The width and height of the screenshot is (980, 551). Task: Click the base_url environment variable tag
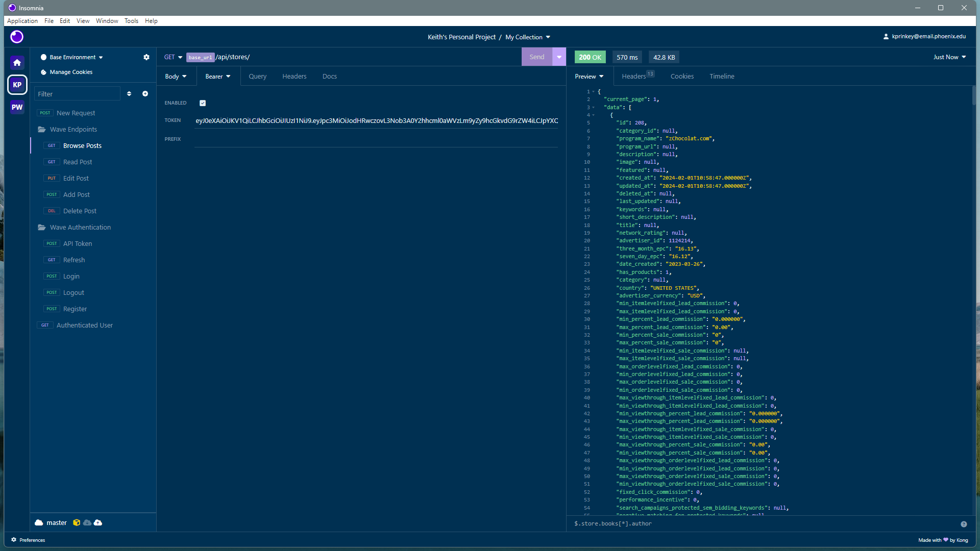(200, 58)
